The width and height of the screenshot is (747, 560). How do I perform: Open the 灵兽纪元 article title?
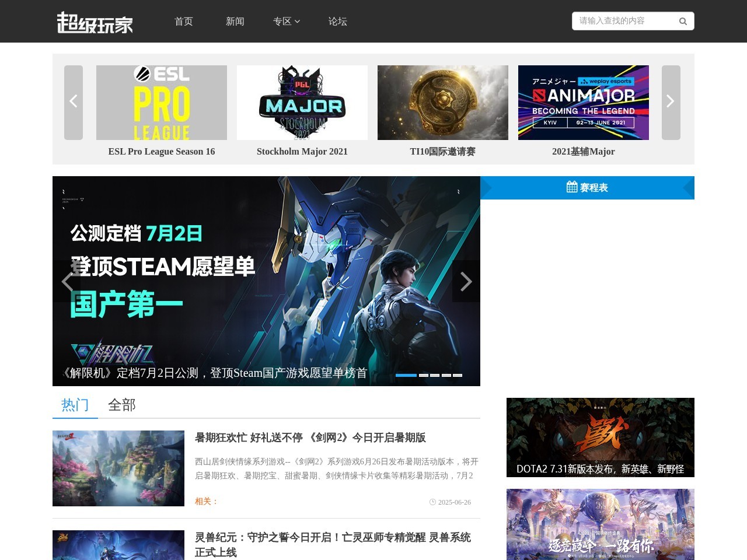tap(333, 544)
